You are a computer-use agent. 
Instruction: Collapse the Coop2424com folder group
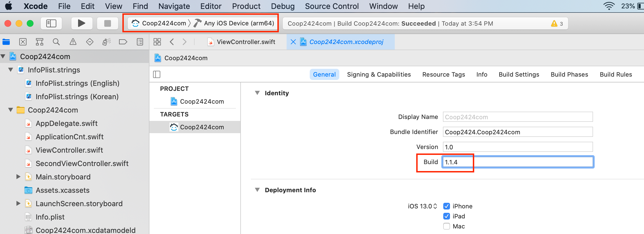[11, 110]
